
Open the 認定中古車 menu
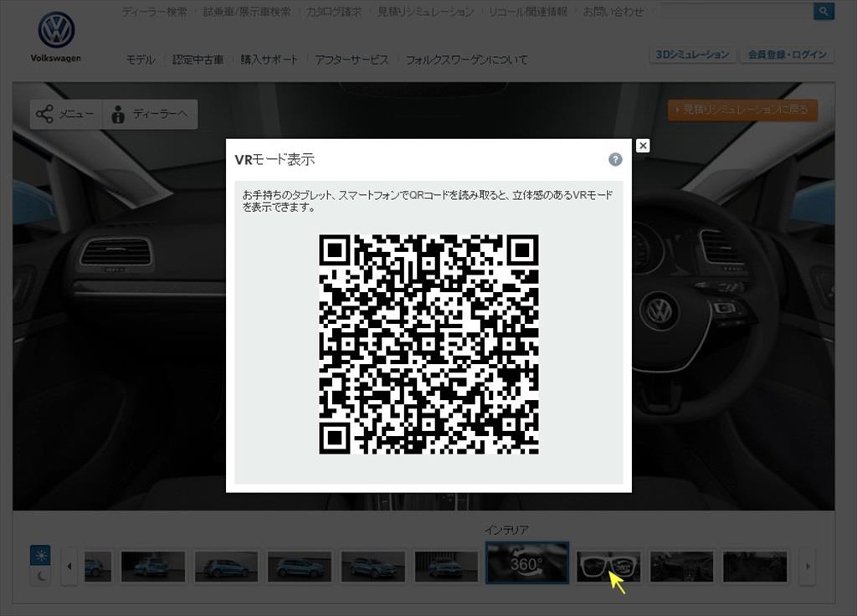pos(198,59)
